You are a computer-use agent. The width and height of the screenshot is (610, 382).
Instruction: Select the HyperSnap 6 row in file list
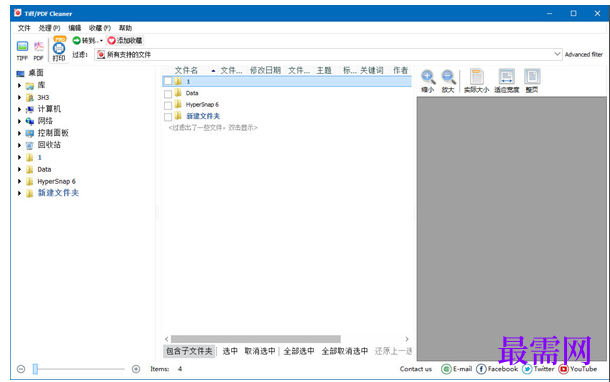click(287, 105)
